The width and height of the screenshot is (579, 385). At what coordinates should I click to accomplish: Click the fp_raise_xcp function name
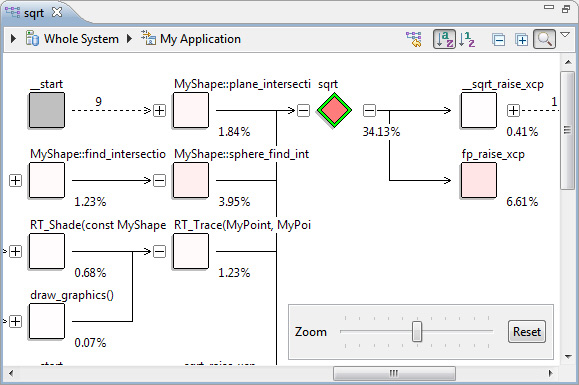(x=493, y=154)
